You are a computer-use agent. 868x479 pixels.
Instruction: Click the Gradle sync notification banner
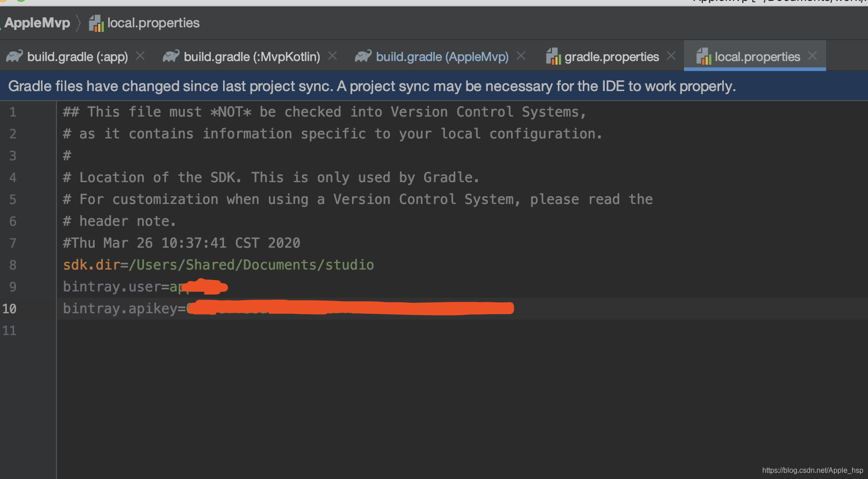coord(434,86)
